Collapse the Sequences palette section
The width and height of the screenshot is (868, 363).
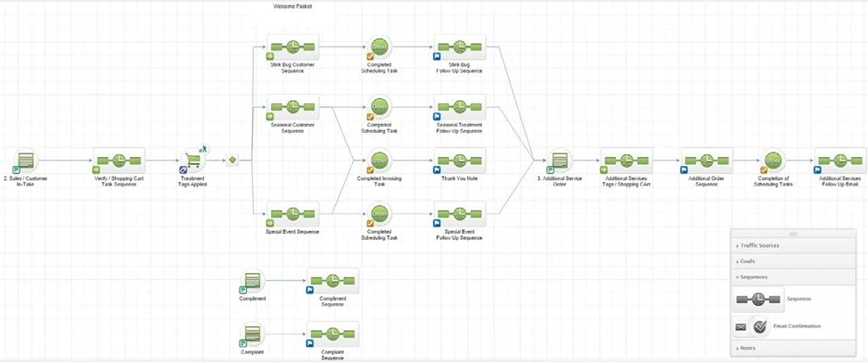coord(793,277)
